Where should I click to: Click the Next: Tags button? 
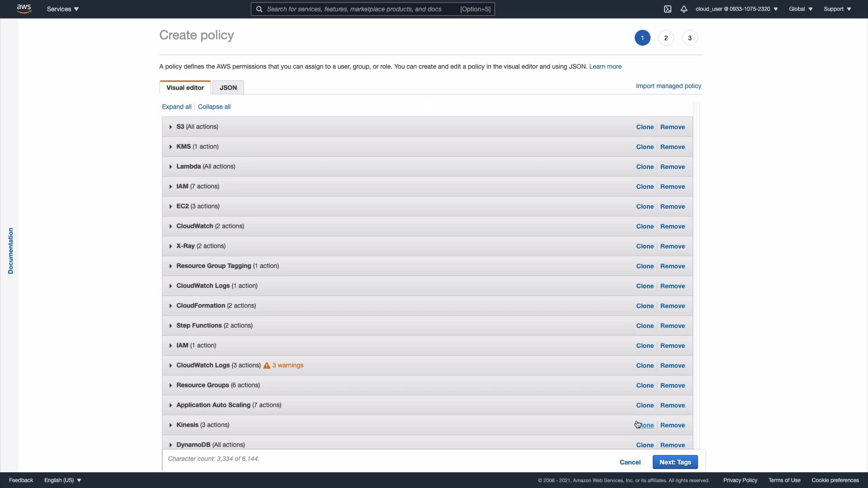coord(675,462)
